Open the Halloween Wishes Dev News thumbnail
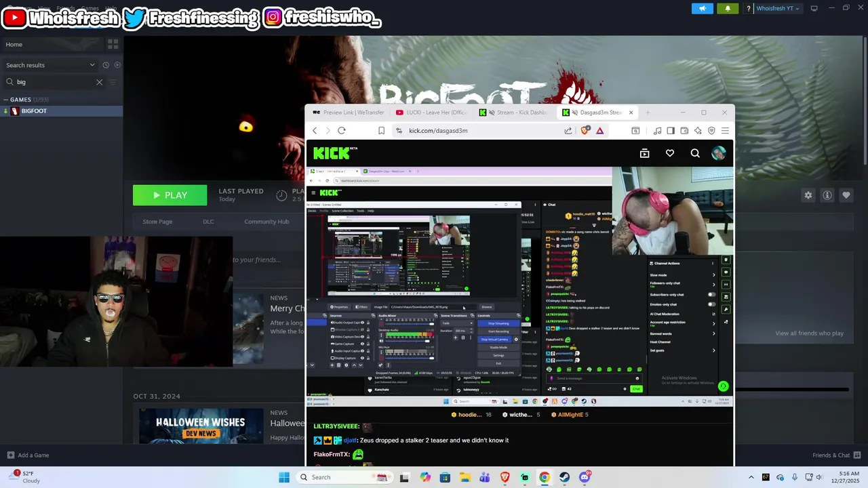Screen dimensions: 868x488 coord(201,427)
